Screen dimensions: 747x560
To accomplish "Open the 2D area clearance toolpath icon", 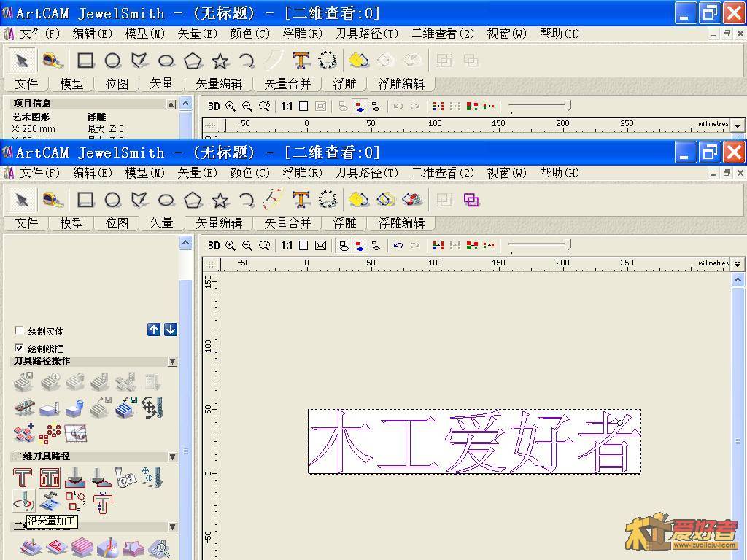I will point(50,477).
